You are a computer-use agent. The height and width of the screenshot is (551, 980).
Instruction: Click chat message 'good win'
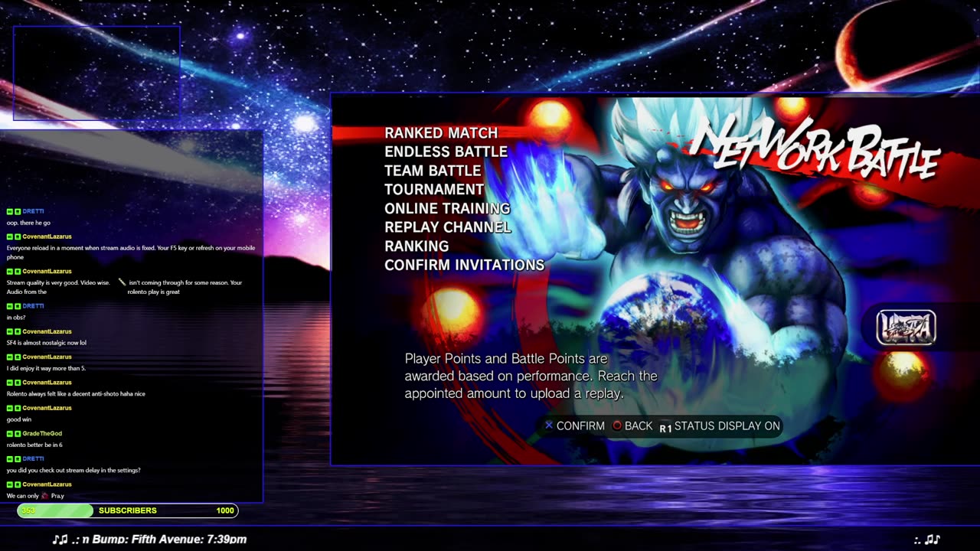18,419
